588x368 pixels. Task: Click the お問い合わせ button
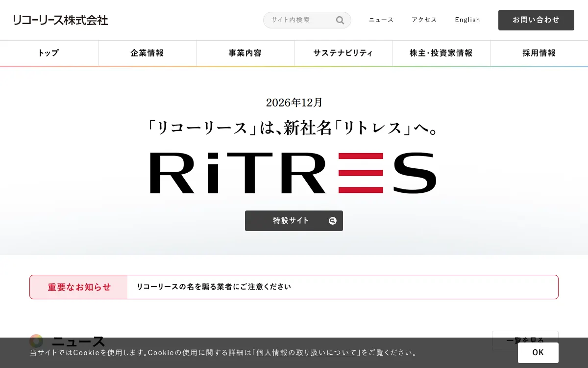[x=536, y=20]
